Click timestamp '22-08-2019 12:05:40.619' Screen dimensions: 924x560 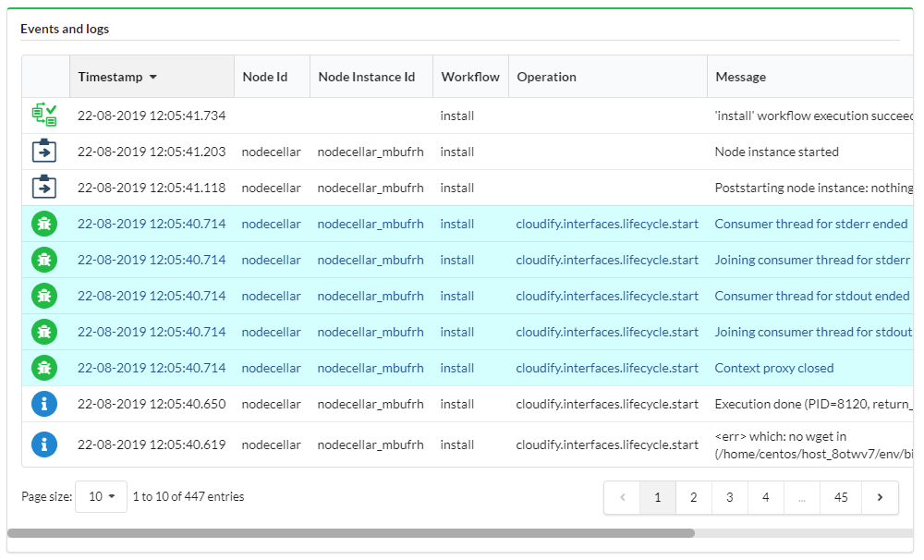click(152, 444)
